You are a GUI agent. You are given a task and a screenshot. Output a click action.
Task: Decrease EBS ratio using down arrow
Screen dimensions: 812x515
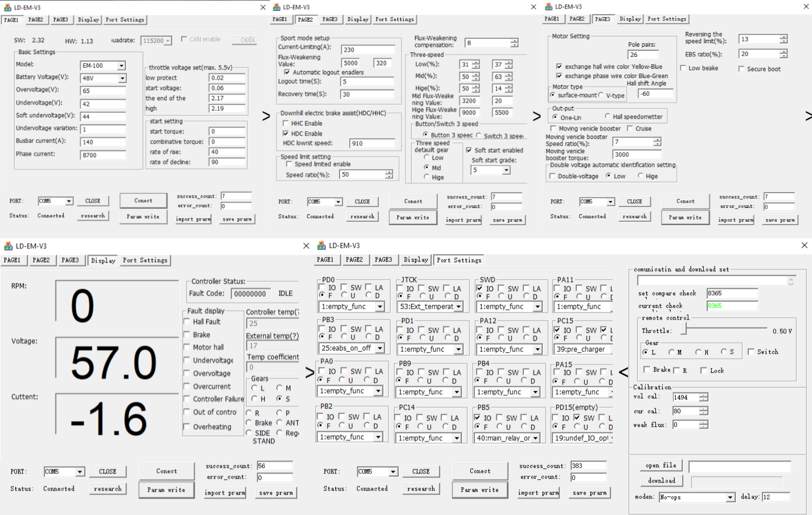coord(784,56)
